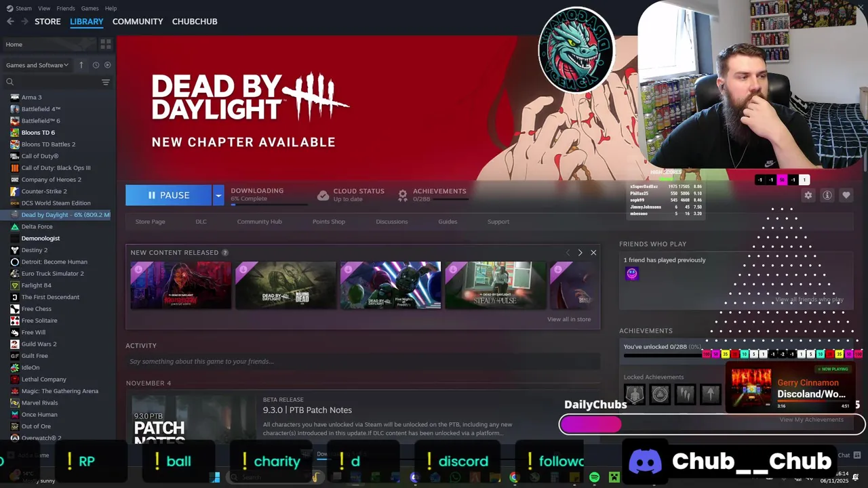
Task: Open the Five Nights at Freddy's thumbnail
Action: coord(391,285)
